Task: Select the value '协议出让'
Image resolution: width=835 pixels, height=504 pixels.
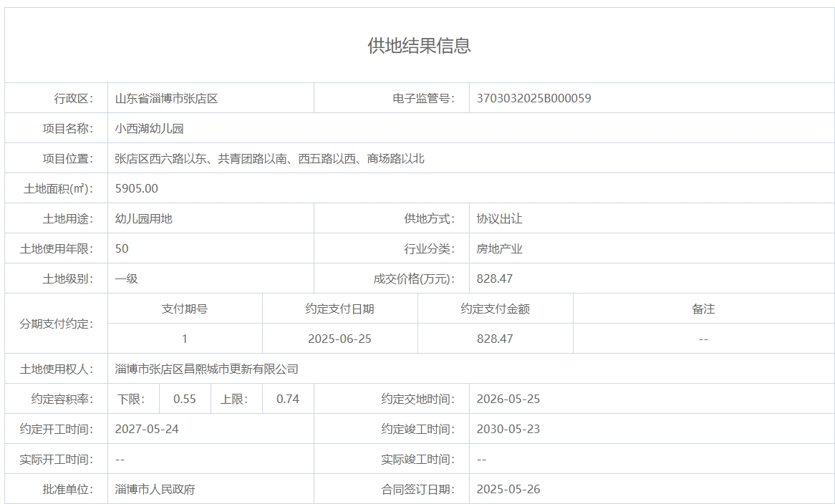Action: 500,219
